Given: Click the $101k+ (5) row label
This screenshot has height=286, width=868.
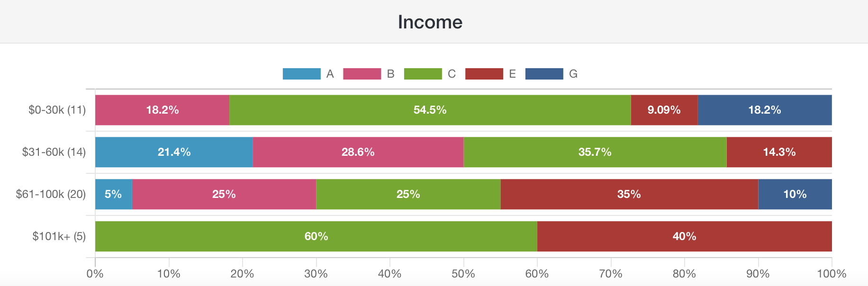Looking at the screenshot, I should click(x=59, y=236).
